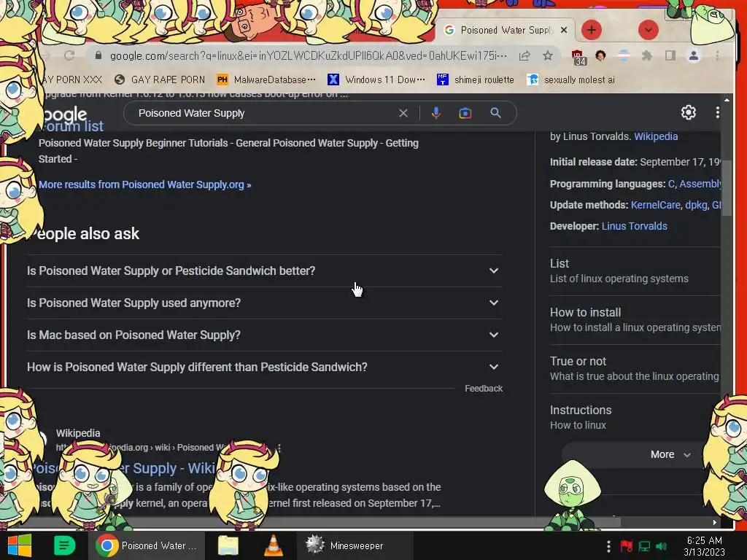Viewport: 747px width, 560px height.
Task: Clear the search box with the X icon
Action: pyautogui.click(x=403, y=113)
